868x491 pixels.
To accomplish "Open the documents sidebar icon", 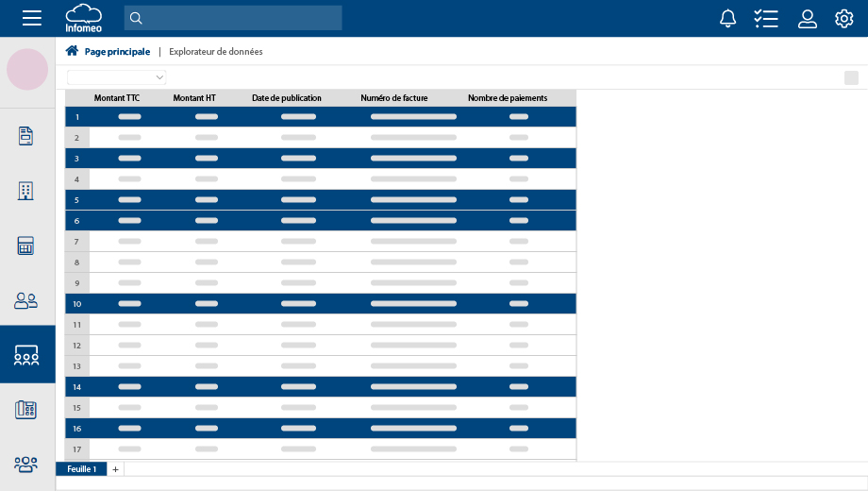I will coord(26,136).
